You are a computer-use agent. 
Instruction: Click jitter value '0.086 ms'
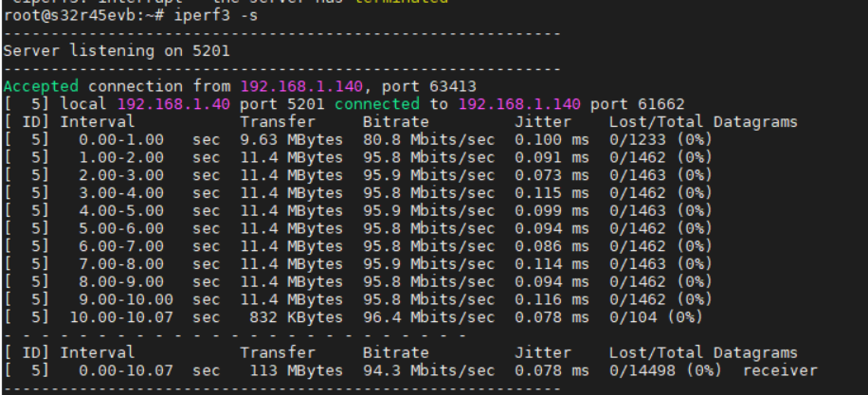tap(552, 245)
